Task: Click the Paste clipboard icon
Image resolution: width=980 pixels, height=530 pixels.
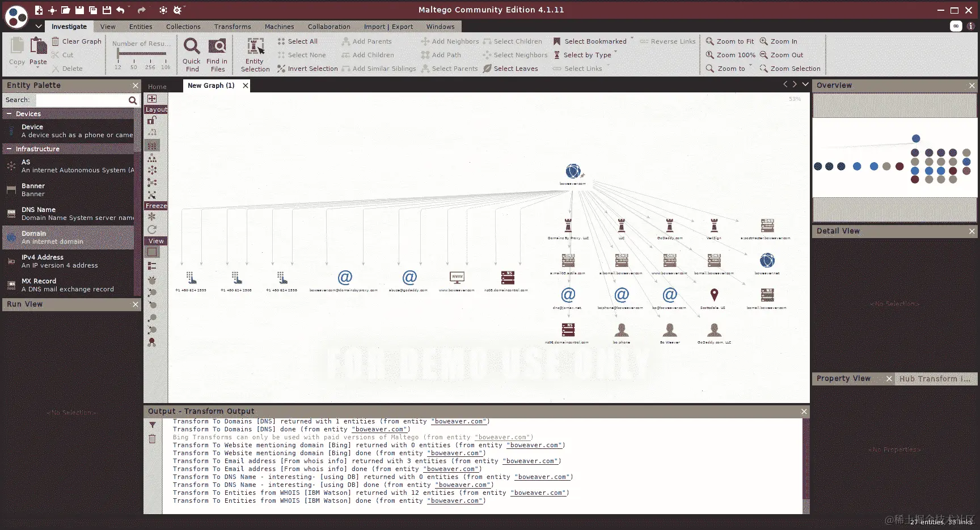Action: (38, 45)
